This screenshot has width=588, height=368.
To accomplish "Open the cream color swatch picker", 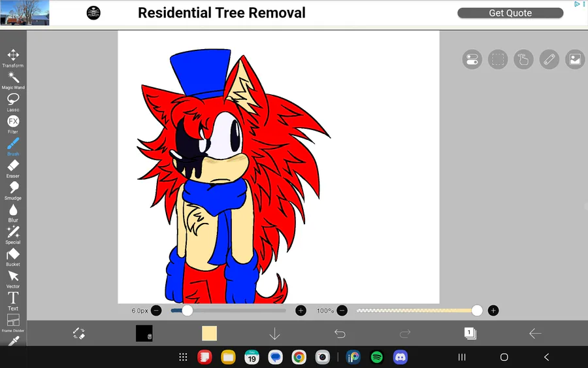I will click(209, 333).
